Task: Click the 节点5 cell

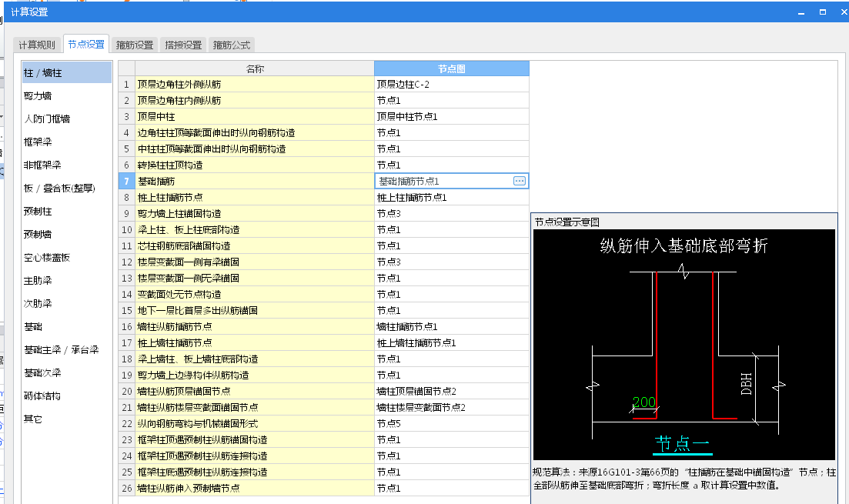Action: pos(452,424)
